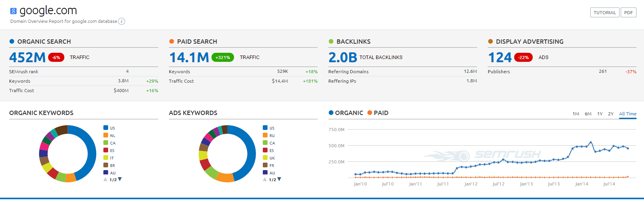Click the green Backlinks dot icon
644x202 pixels.
coord(331,41)
